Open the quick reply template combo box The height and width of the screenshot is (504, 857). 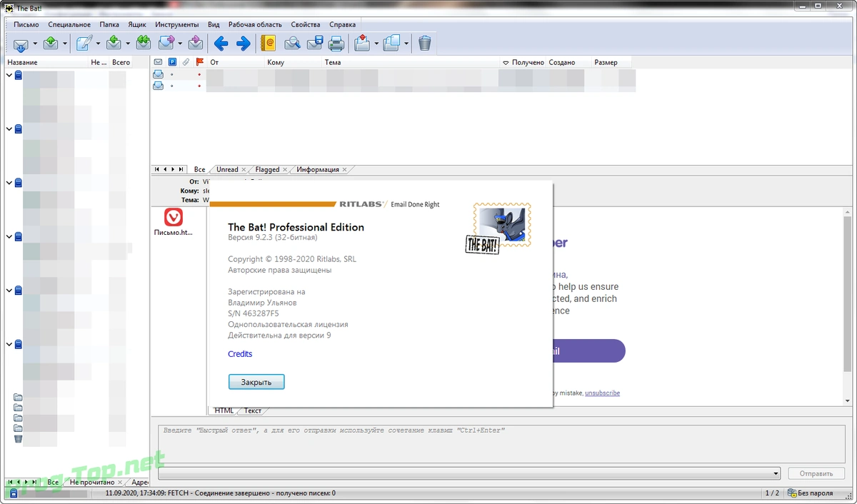point(469,473)
